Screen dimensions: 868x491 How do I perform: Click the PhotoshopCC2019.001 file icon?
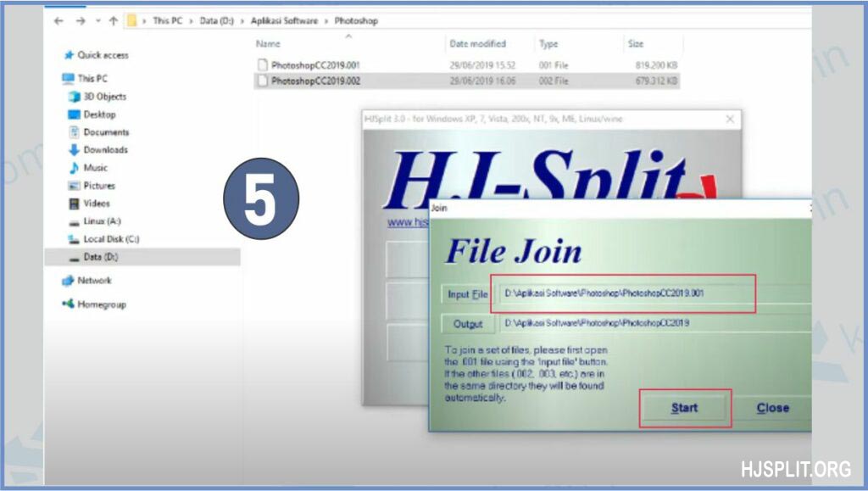(x=263, y=65)
